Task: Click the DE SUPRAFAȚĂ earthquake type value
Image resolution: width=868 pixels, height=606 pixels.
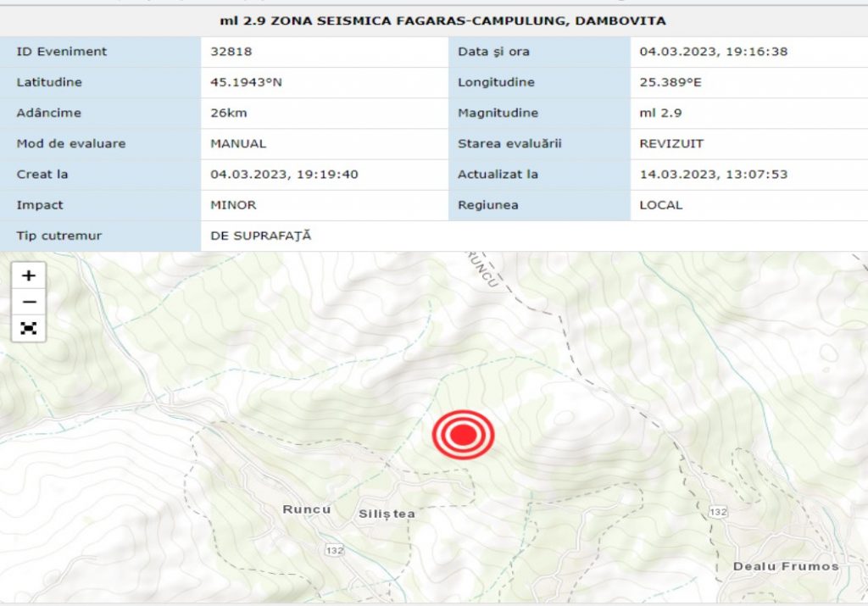Action: 261,236
